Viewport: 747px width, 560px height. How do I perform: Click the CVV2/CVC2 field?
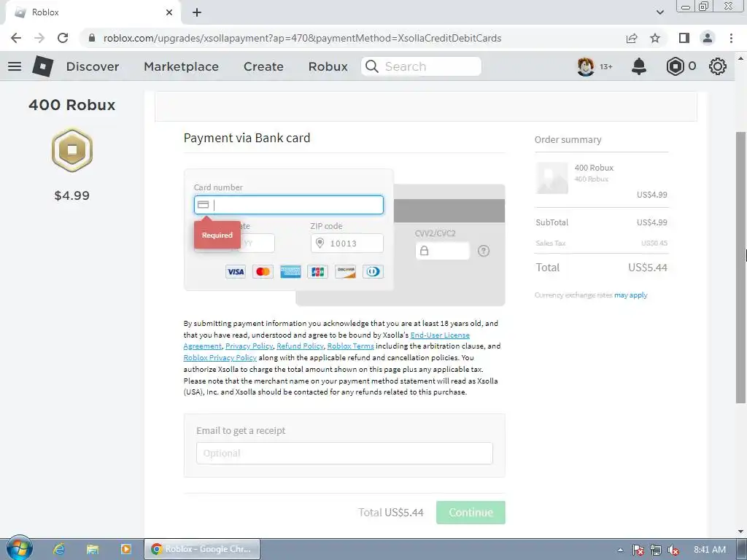[443, 251]
